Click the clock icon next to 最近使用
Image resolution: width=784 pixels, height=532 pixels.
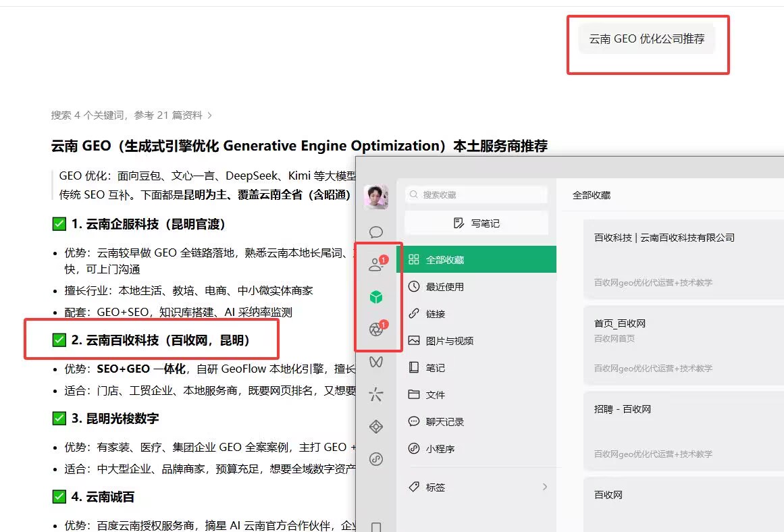coord(413,286)
